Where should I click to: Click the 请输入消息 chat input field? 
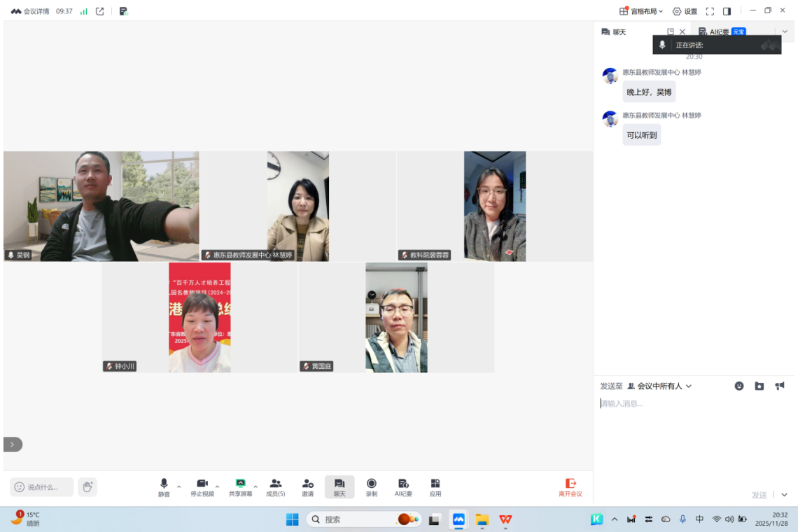click(x=693, y=420)
